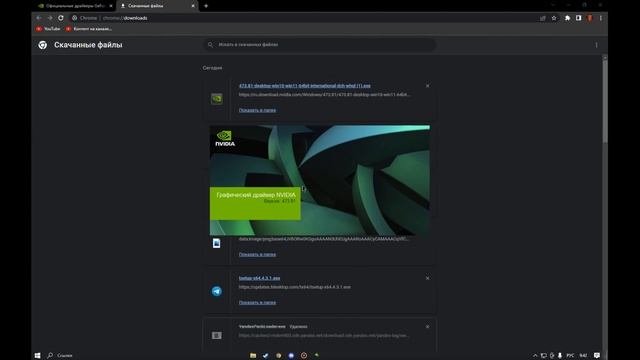Screen dimensions: 640x360
Task: Open the Контент на канале bookmark
Action: click(x=89, y=29)
